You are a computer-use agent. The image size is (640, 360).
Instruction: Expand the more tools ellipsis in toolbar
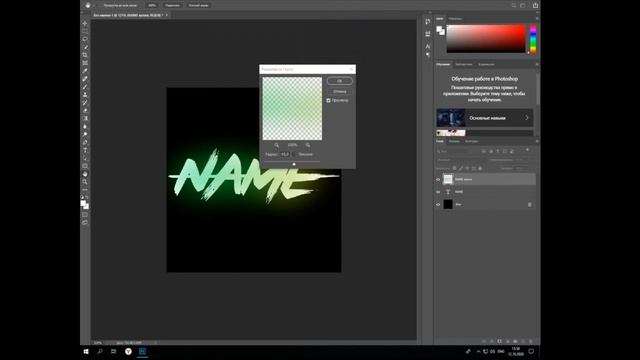click(x=85, y=190)
